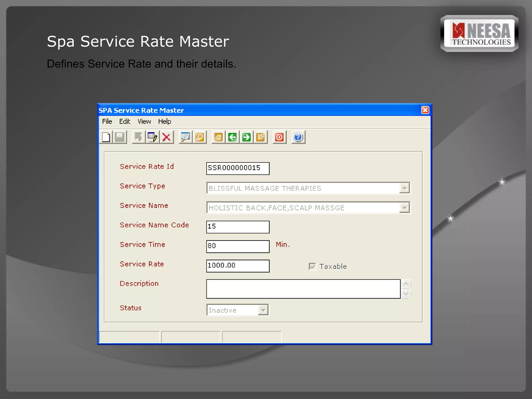
Task: Click the Service Name Code label
Action: 154,225
